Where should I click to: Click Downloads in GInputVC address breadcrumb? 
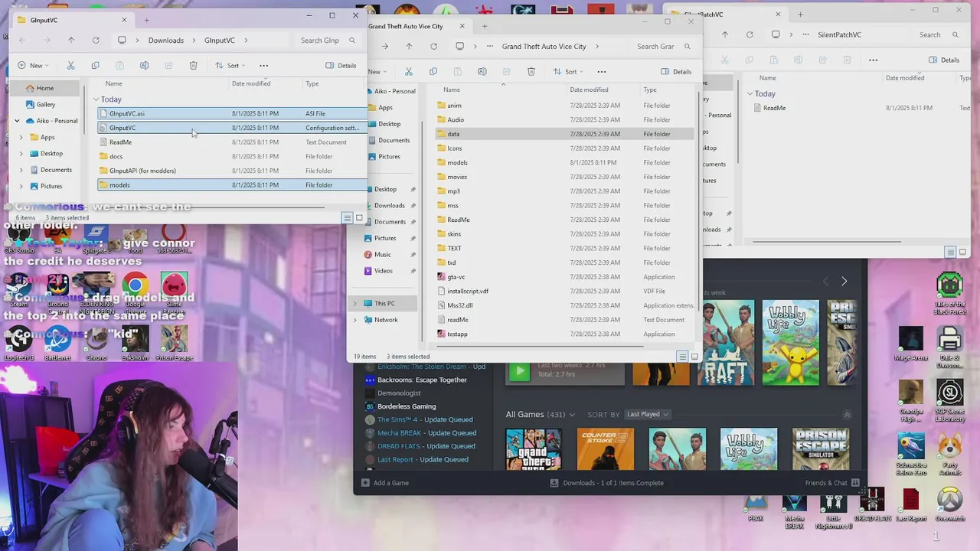point(166,41)
